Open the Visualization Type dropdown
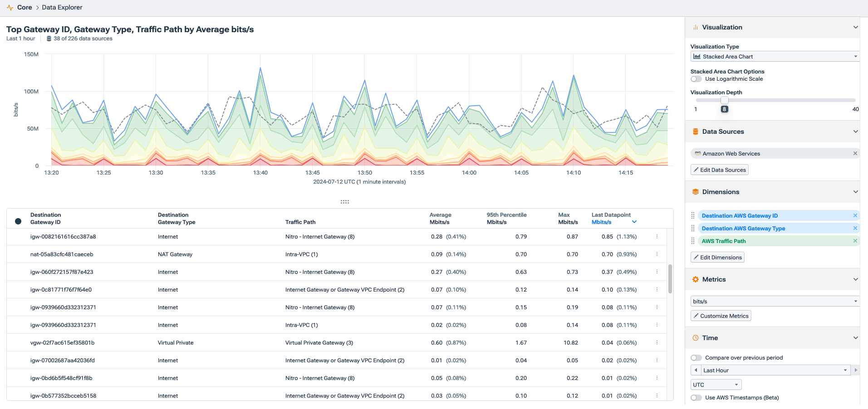Screen dimensions: 868x409 point(775,56)
